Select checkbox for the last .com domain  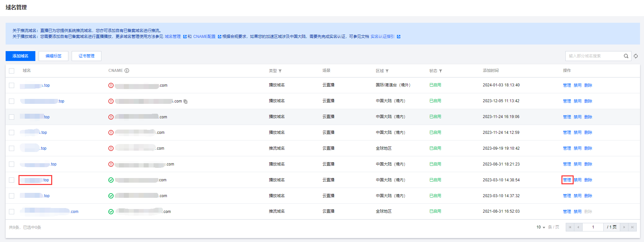point(12,212)
